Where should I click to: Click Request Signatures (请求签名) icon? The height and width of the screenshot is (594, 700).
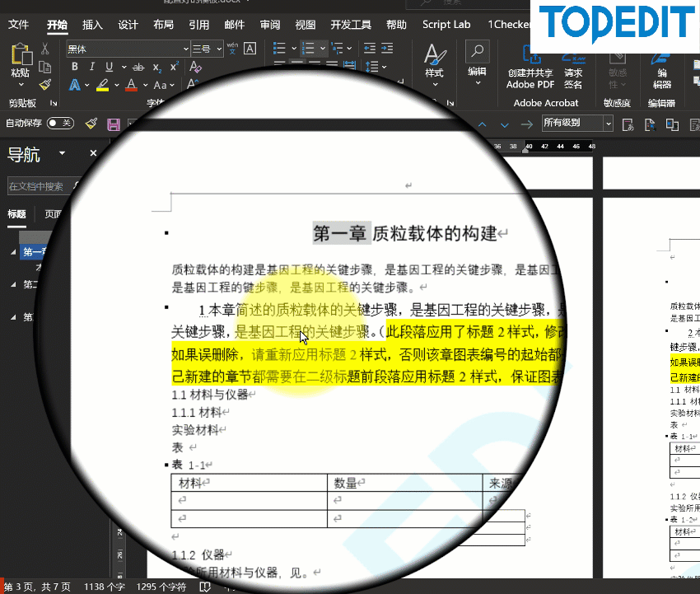pyautogui.click(x=573, y=67)
